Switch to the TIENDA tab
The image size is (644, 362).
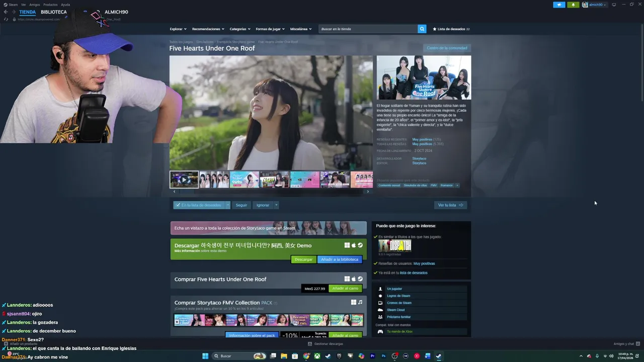click(28, 12)
